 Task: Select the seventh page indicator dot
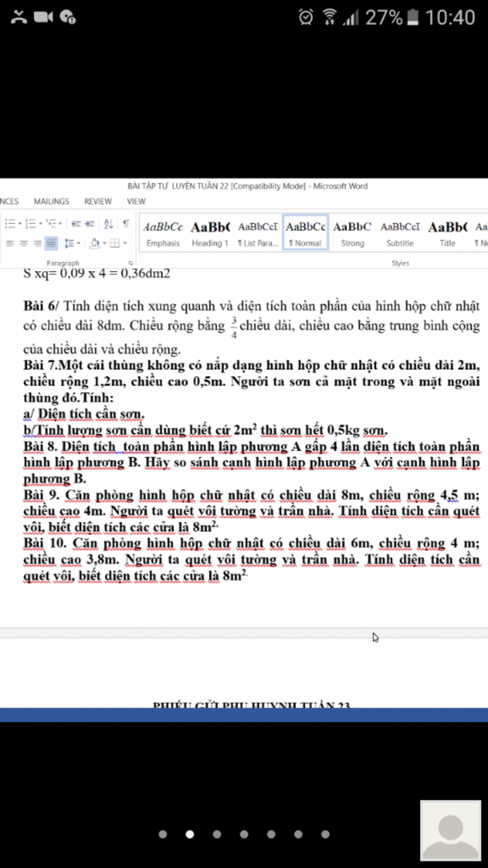(325, 834)
